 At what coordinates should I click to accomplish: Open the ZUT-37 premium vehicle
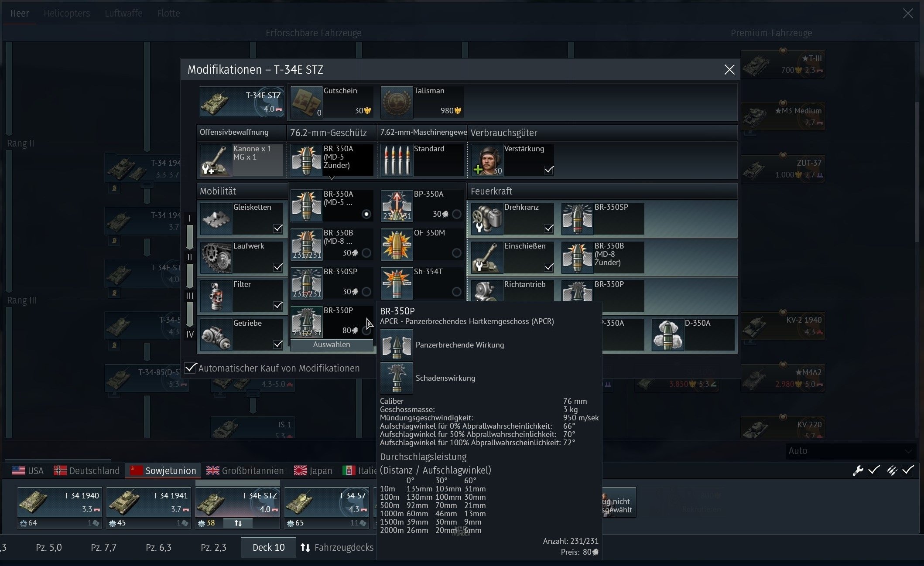coord(783,169)
